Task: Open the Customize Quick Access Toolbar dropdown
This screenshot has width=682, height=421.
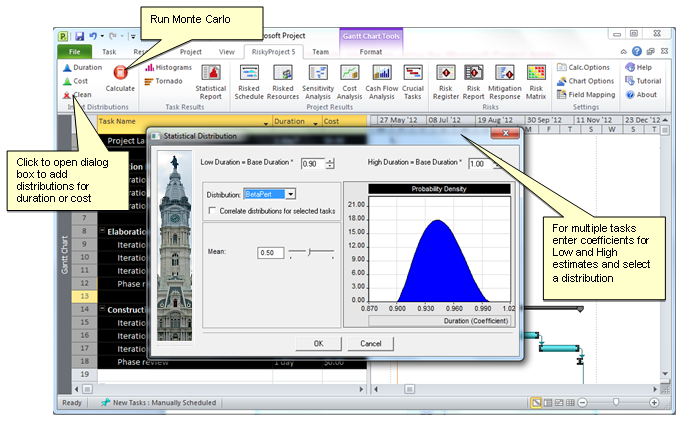Action: 133,37
